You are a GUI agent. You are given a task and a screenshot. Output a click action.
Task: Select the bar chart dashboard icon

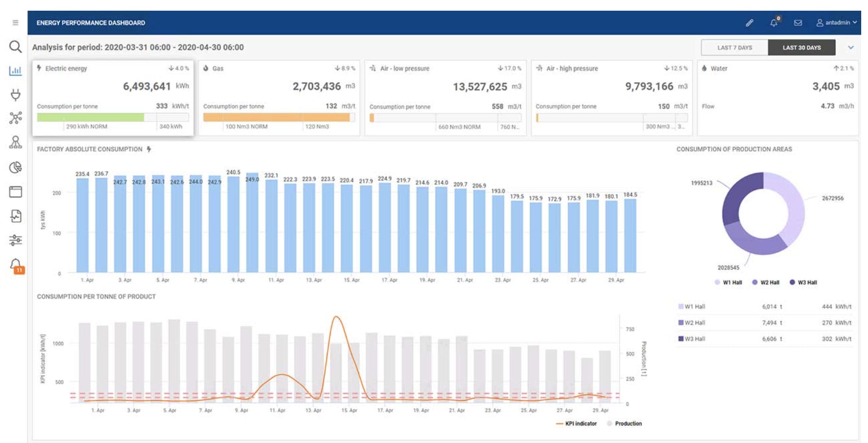(15, 71)
